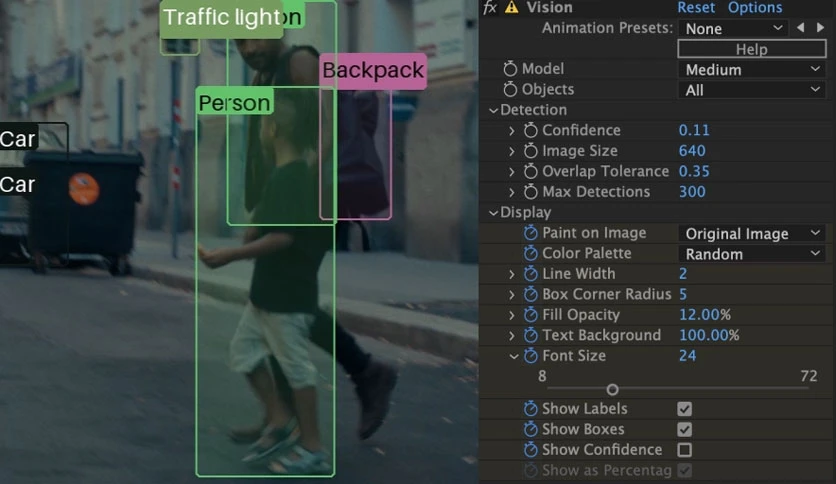Toggle the Font Size stopwatch

click(530, 356)
